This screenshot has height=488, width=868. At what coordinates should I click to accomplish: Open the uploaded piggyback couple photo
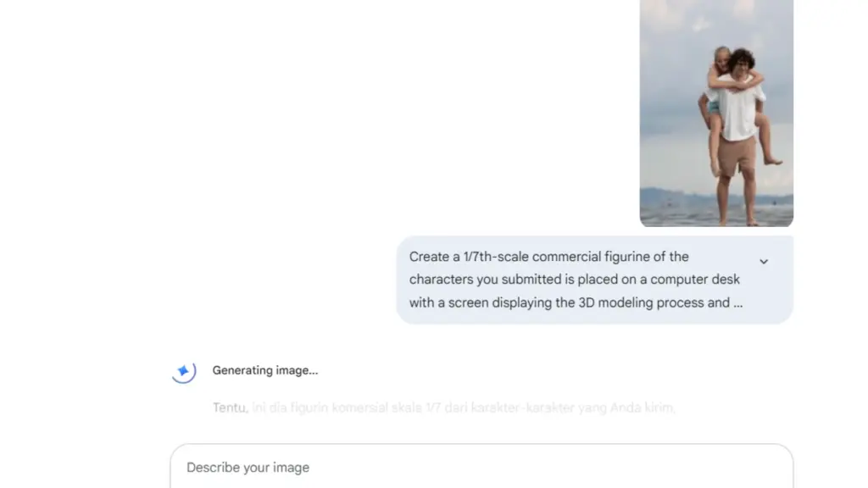point(716,113)
